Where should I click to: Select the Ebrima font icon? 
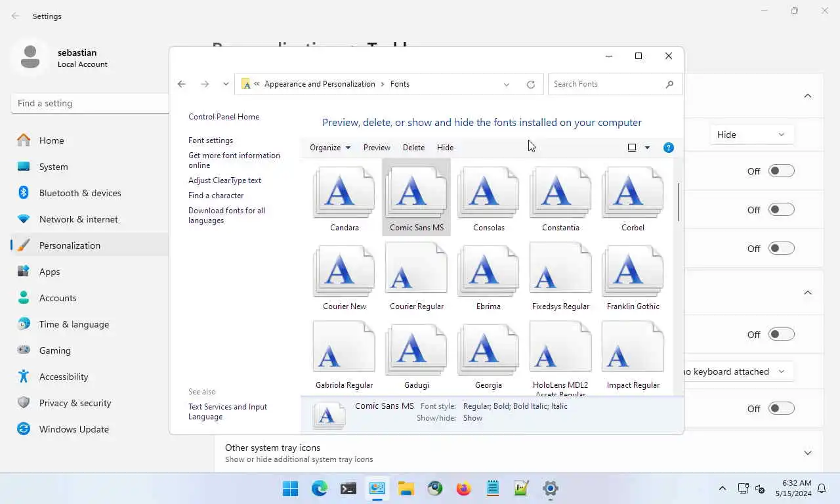488,270
